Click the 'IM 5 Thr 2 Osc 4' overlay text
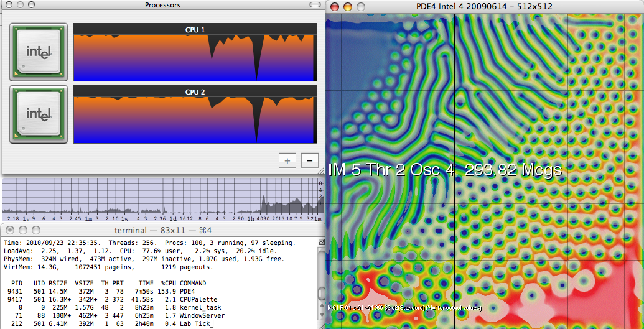The width and height of the screenshot is (644, 329). tap(391, 170)
